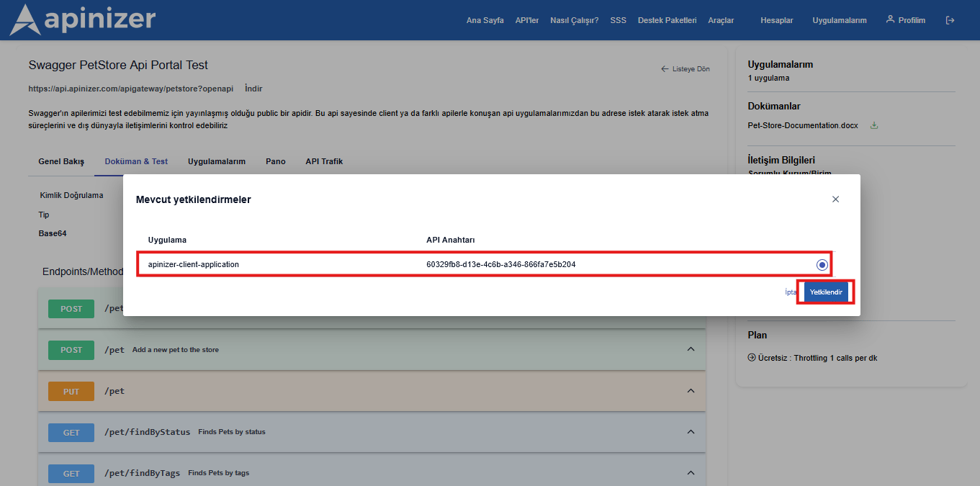The image size is (980, 486).
Task: Open the Araçlar menu
Action: pyautogui.click(x=721, y=20)
